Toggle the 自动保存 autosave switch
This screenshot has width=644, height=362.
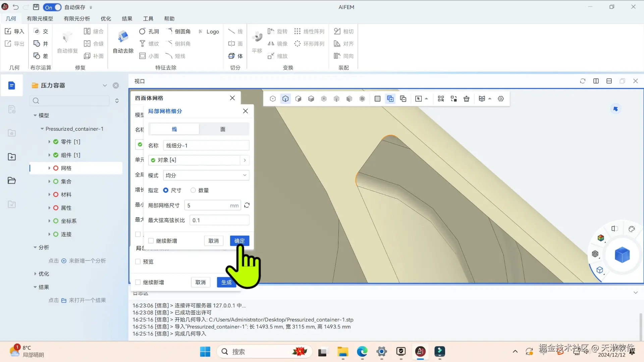coord(52,7)
